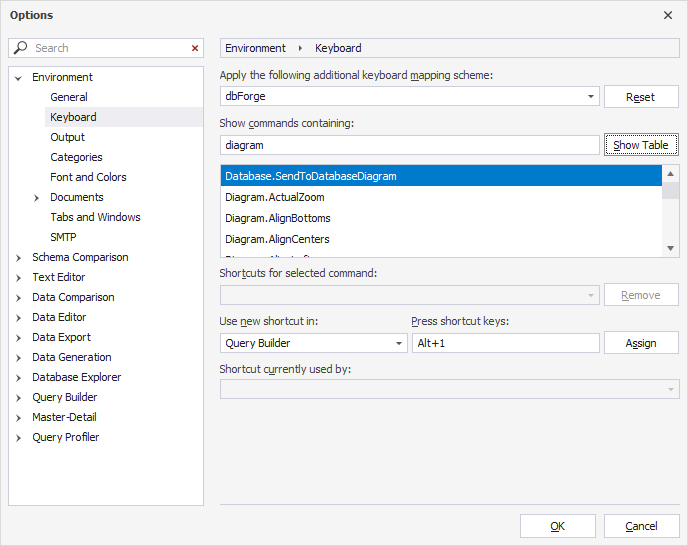Open the SMTP options page
Screen dimensions: 688x546
(63, 237)
